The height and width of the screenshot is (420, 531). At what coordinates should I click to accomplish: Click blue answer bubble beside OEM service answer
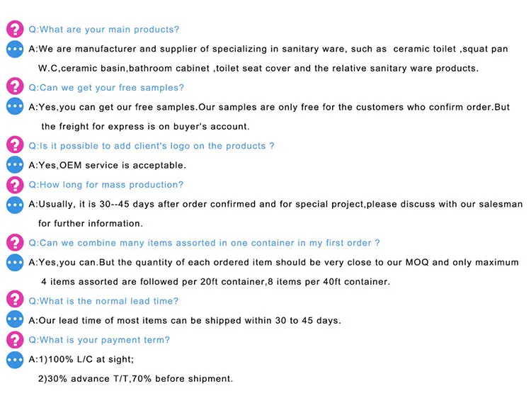(15, 165)
